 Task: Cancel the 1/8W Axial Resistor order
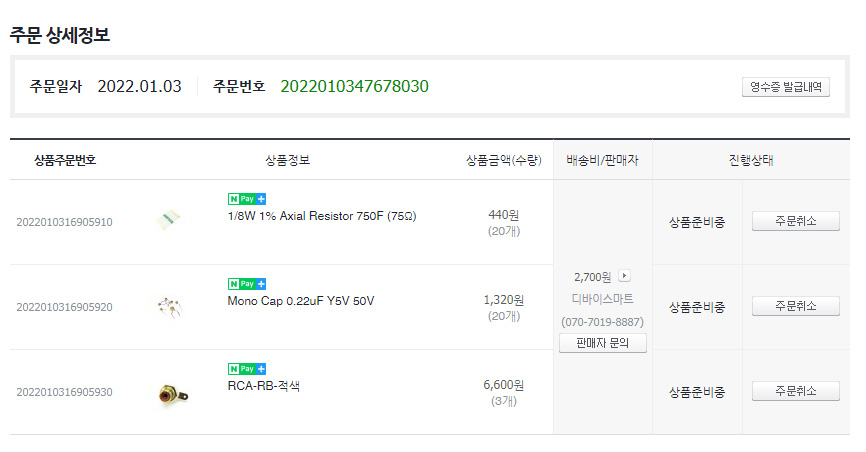[795, 221]
